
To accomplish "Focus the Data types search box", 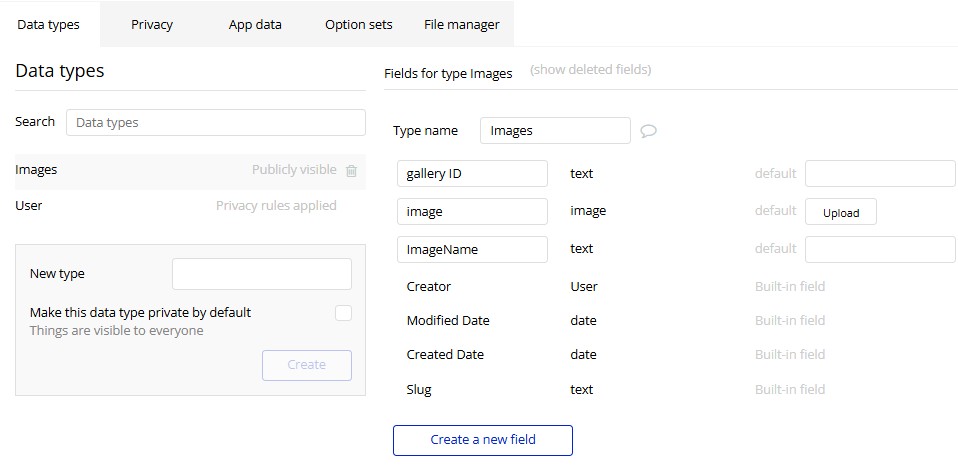I will pyautogui.click(x=215, y=122).
